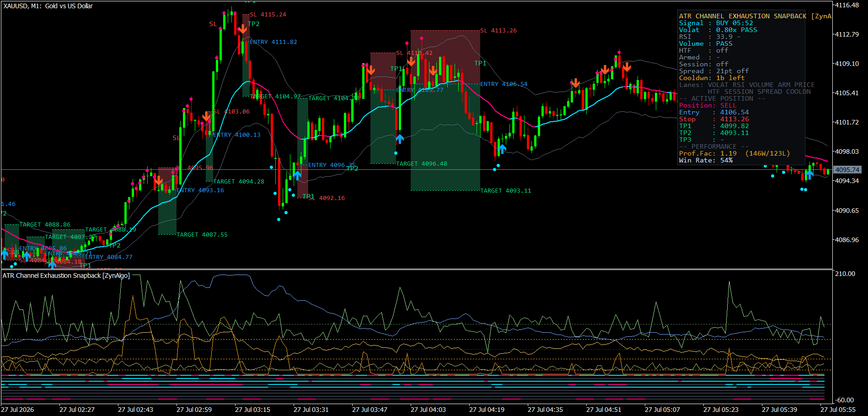Viewport: 868px width, 416px height.
Task: Click the Win Rate: 54% line
Action: click(x=706, y=161)
